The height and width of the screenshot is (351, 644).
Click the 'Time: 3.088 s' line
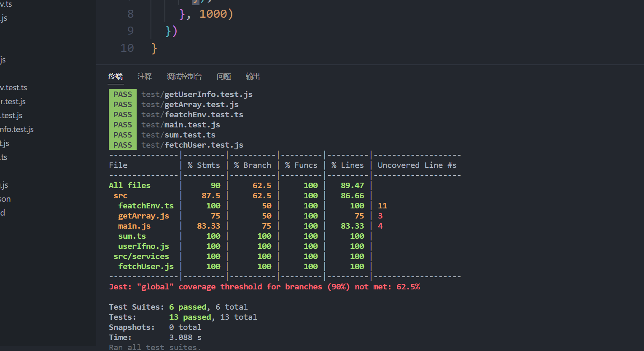click(x=155, y=337)
